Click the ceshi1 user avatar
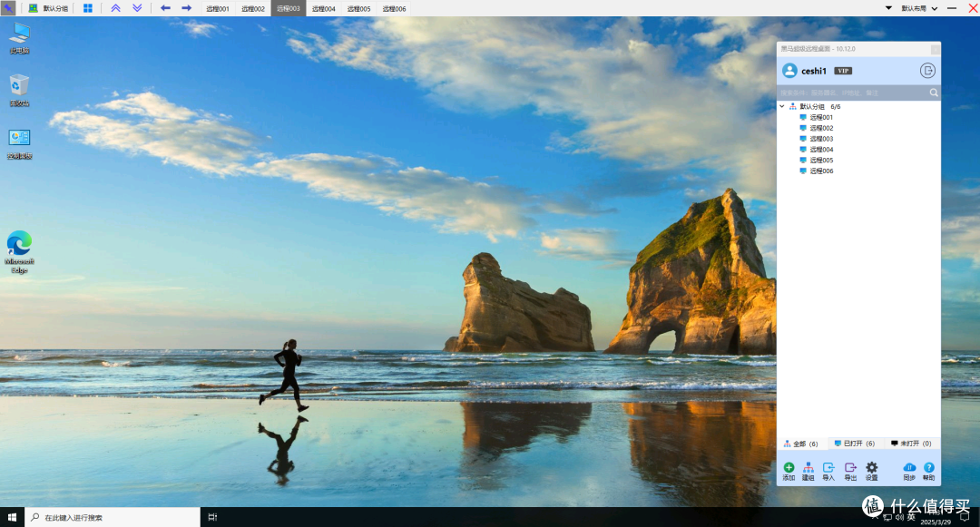This screenshot has height=527, width=980. tap(790, 71)
